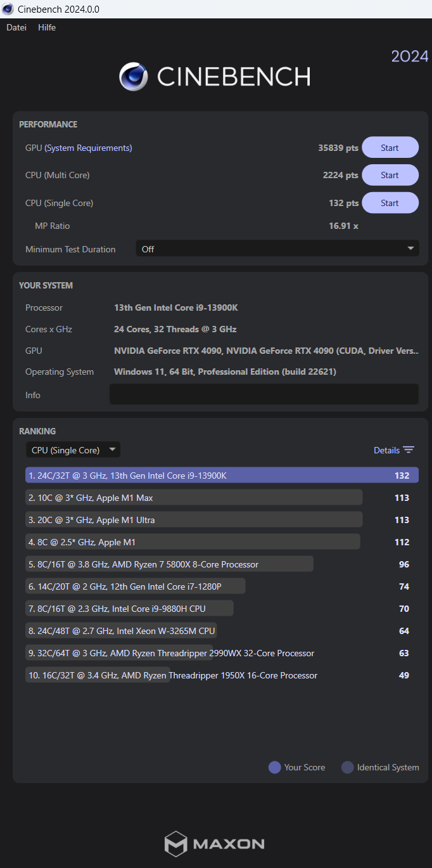Click the Details filter icon
Screen dimensions: 432x868
(x=409, y=450)
